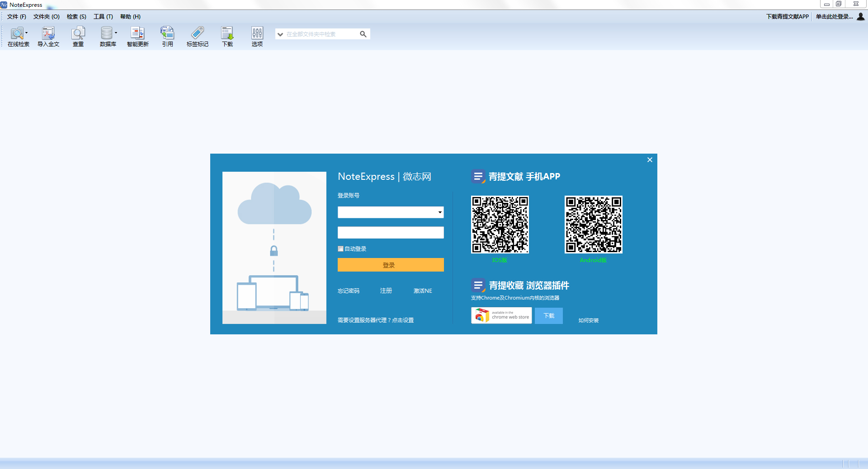Click the 导入全文 import full text icon
Screen dimensions: 868x469
click(x=48, y=37)
